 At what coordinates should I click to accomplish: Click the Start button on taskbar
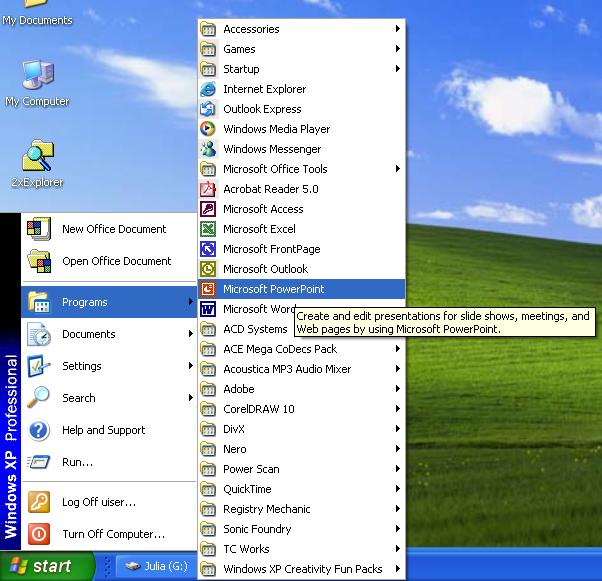tap(47, 566)
